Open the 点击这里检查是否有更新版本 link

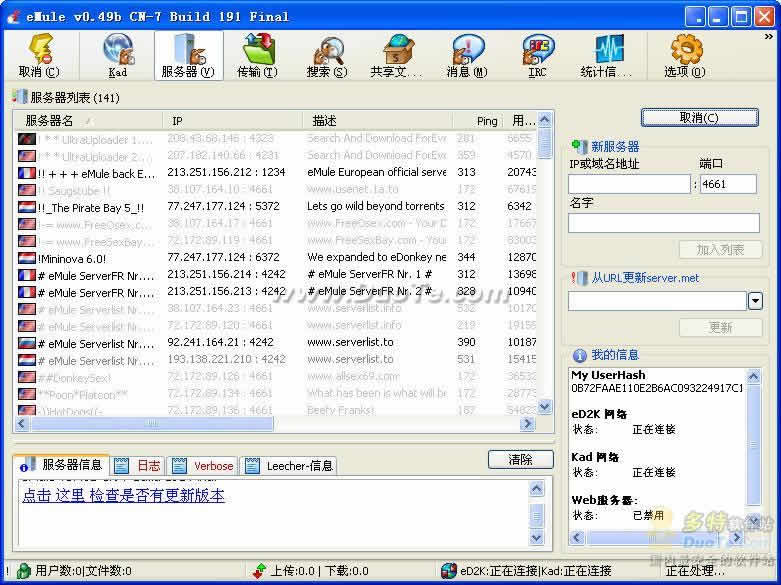tap(124, 496)
